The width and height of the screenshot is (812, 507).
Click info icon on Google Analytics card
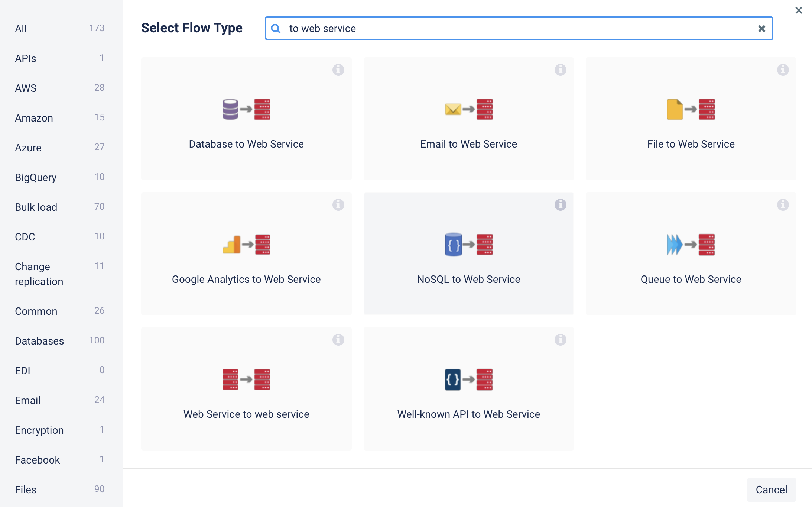[x=338, y=204]
